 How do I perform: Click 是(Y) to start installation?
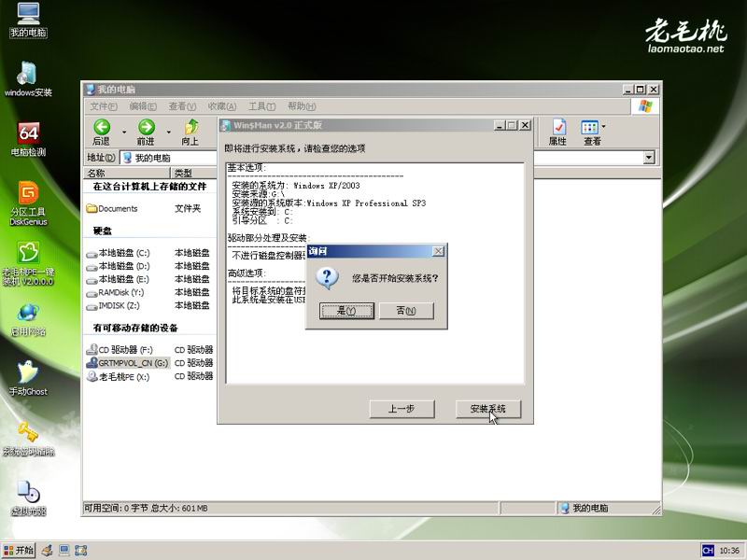346,311
